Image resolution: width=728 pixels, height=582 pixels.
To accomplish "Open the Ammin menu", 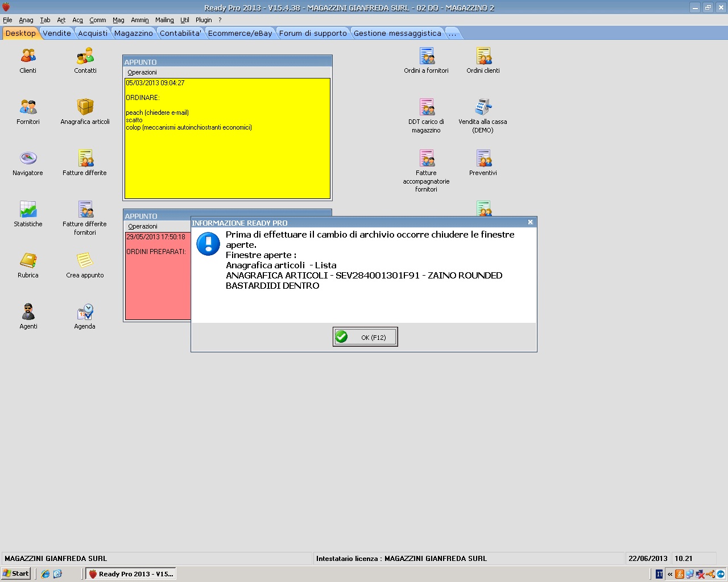I will pos(140,20).
